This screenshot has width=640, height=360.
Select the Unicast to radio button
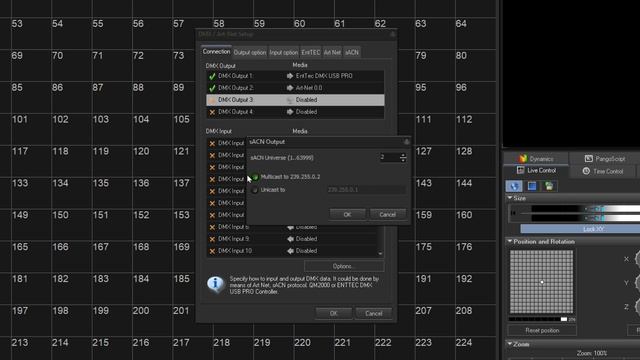[255, 190]
